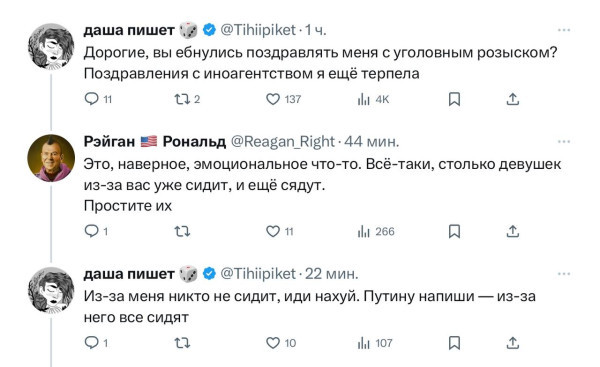Screen dimensions: 600x367
Task: Share the last tweet with 107 views
Action: tap(512, 343)
